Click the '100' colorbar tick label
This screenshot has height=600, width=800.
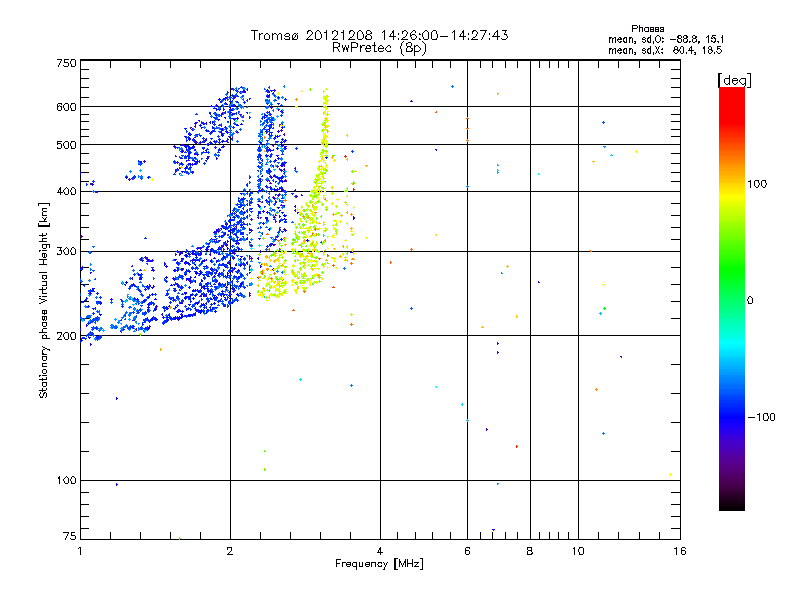[757, 184]
